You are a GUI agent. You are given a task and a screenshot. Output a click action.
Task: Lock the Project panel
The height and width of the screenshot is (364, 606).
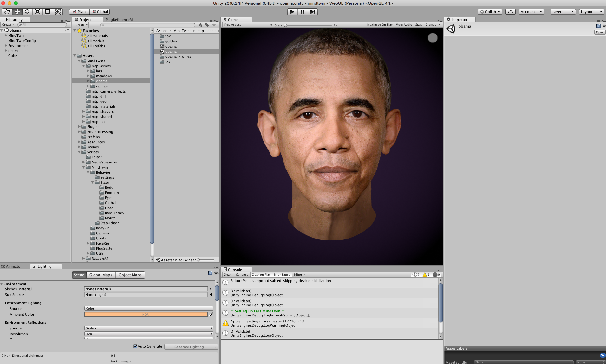point(211,20)
